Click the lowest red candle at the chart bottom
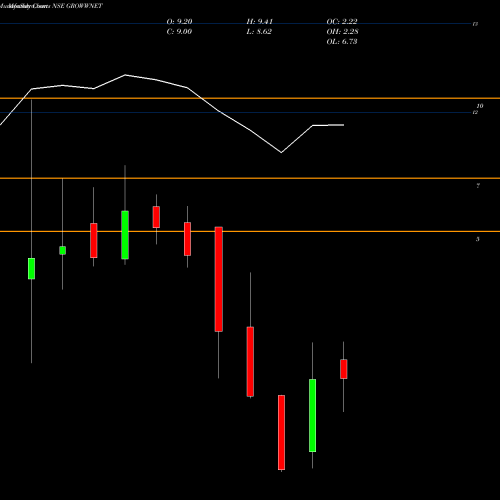The width and height of the screenshot is (500, 500). click(x=281, y=432)
